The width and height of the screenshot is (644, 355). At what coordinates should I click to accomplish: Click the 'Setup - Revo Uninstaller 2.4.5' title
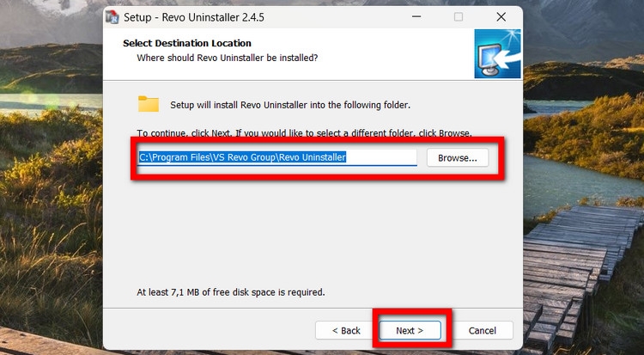194,17
